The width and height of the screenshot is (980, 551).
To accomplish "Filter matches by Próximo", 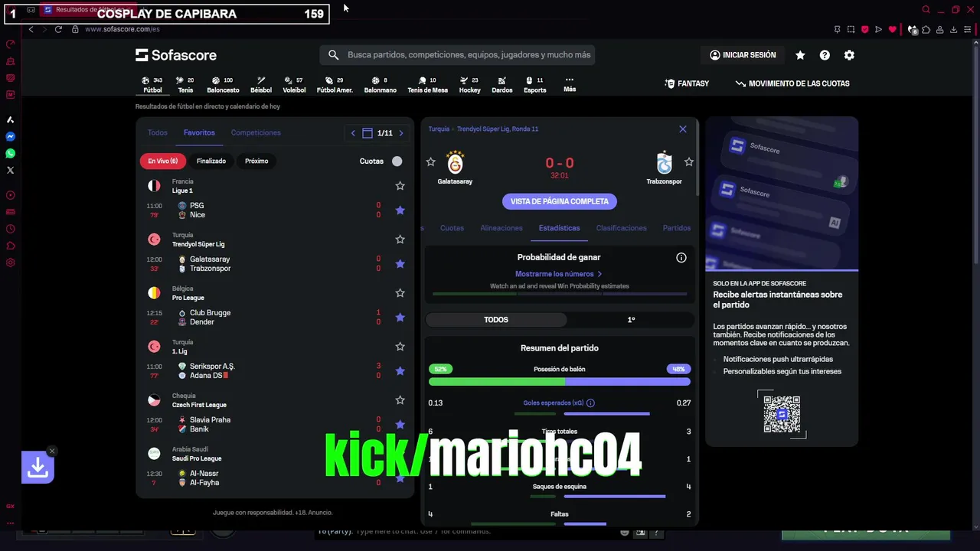I will point(256,161).
